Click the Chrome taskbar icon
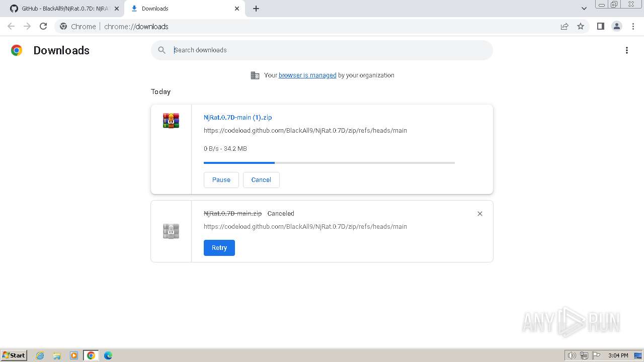 [x=91, y=355]
